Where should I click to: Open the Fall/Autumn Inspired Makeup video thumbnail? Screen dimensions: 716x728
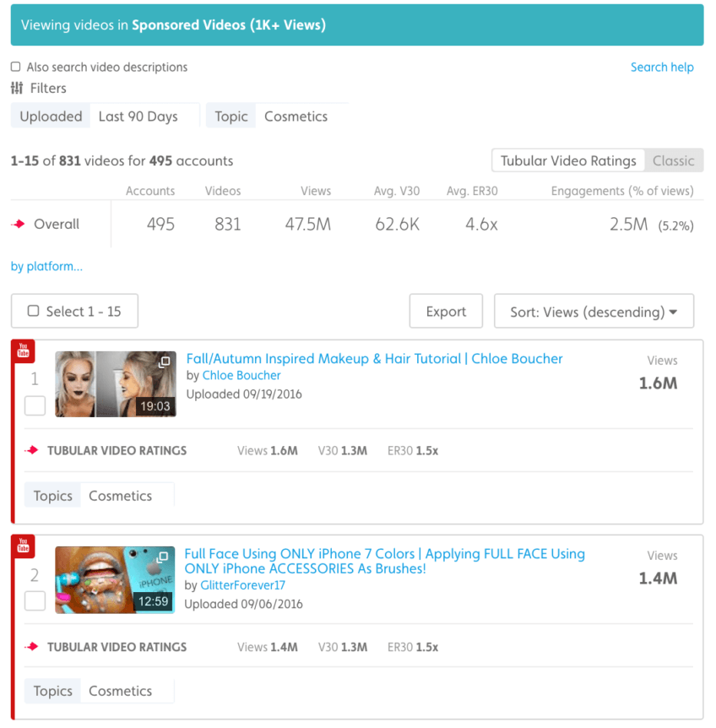tap(116, 384)
